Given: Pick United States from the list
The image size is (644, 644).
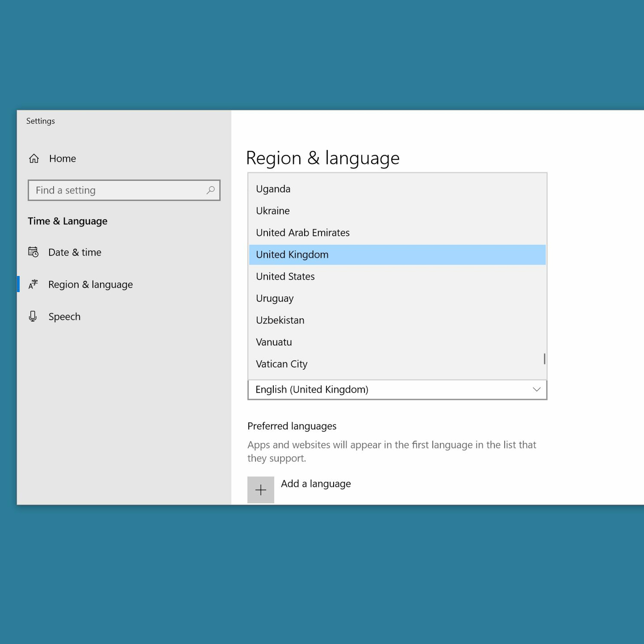Looking at the screenshot, I should point(397,276).
